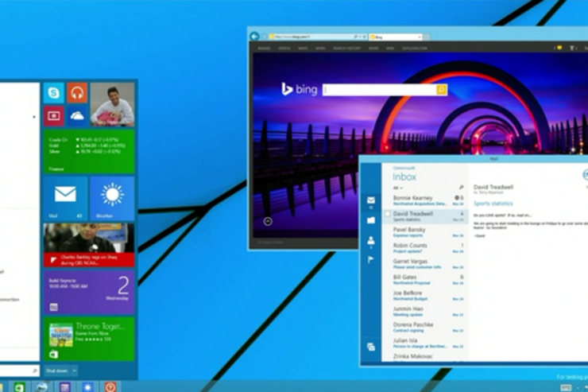Open Dorena Paschke Contract signing email
The image size is (588, 392).
(x=425, y=327)
